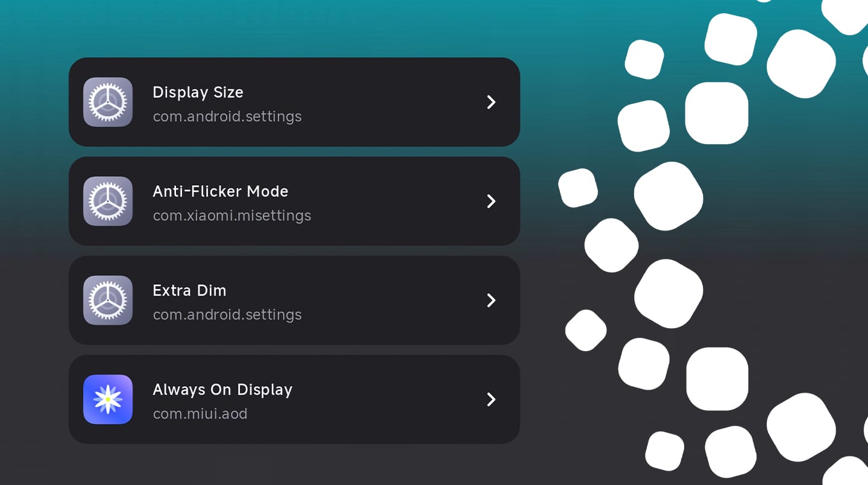Viewport: 868px width, 485px height.
Task: Click the chevron next to Extra Dim
Action: 491,300
